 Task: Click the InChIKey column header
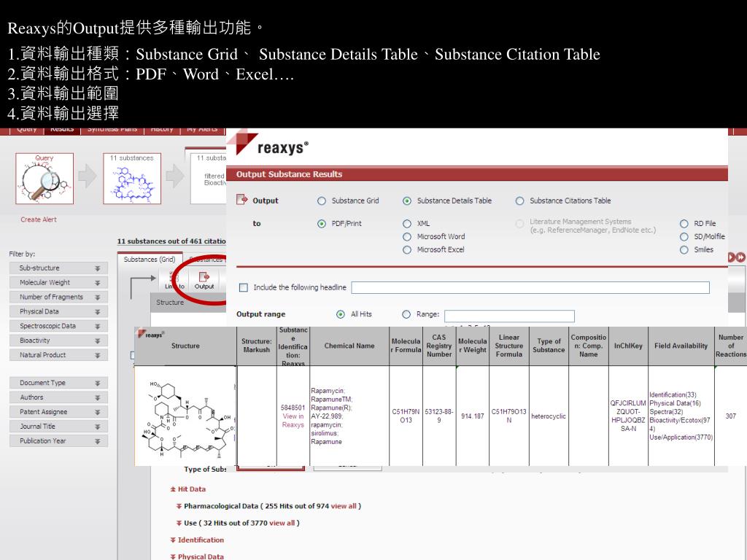(x=628, y=346)
